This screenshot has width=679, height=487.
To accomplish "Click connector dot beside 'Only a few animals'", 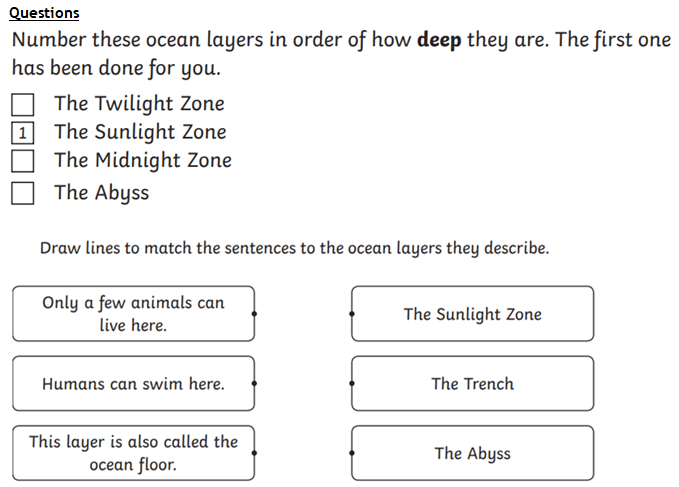I will tap(254, 313).
